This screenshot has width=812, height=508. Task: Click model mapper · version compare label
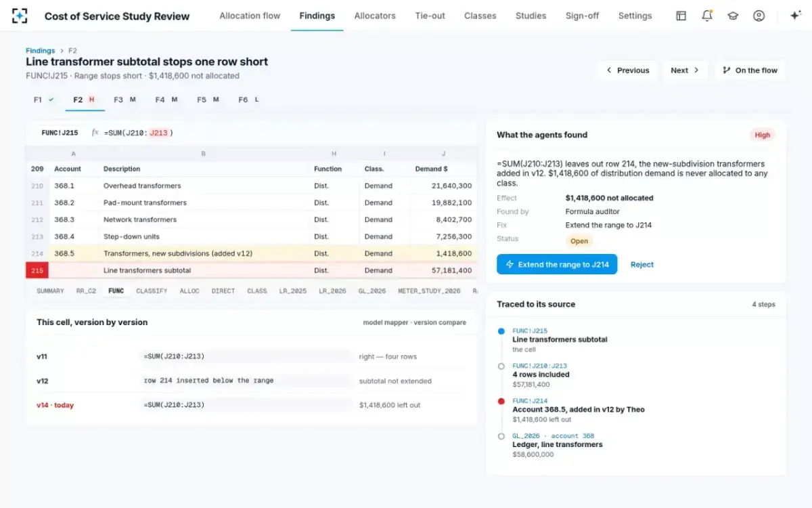(414, 322)
